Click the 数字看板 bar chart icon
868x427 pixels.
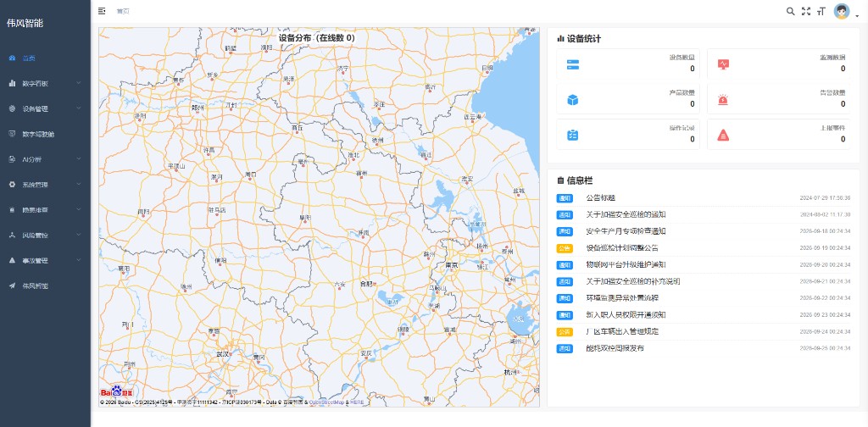click(x=12, y=83)
